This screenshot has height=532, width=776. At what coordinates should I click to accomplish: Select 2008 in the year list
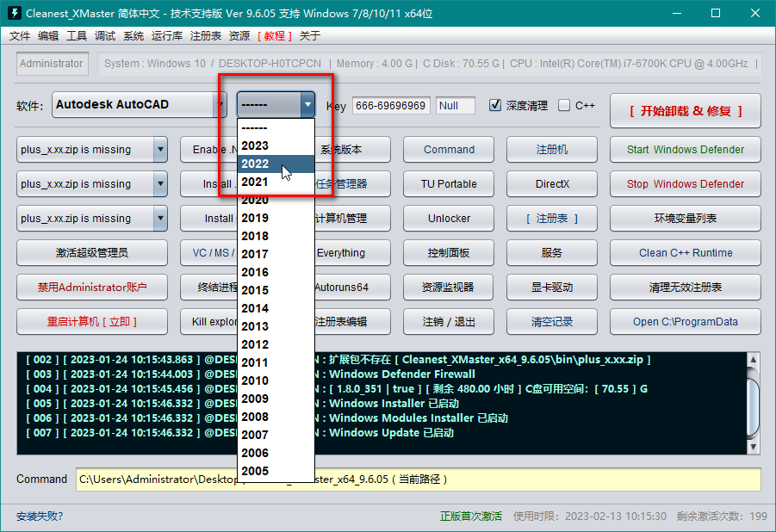tap(276, 417)
